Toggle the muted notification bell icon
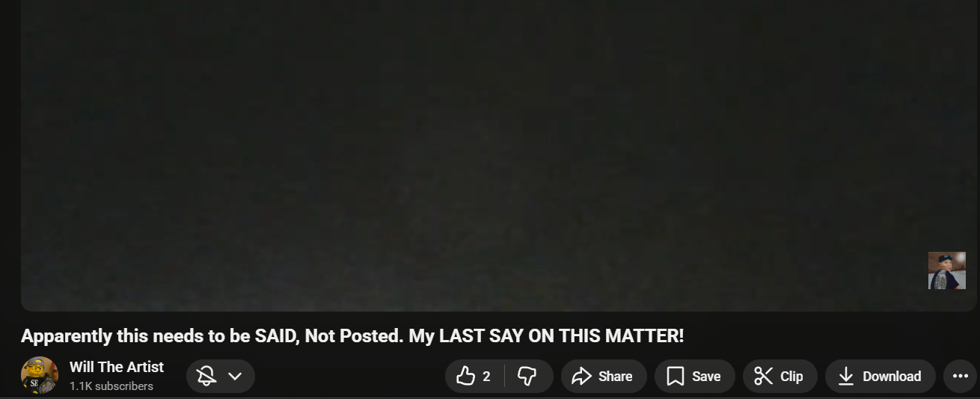 tap(206, 376)
